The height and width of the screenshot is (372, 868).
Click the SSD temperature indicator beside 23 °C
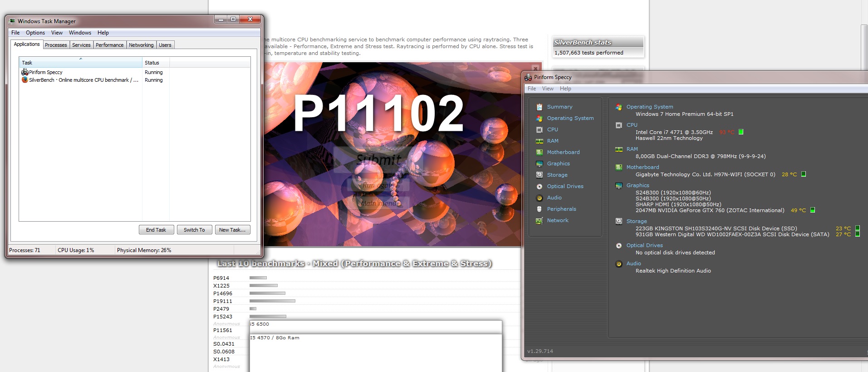pyautogui.click(x=858, y=228)
